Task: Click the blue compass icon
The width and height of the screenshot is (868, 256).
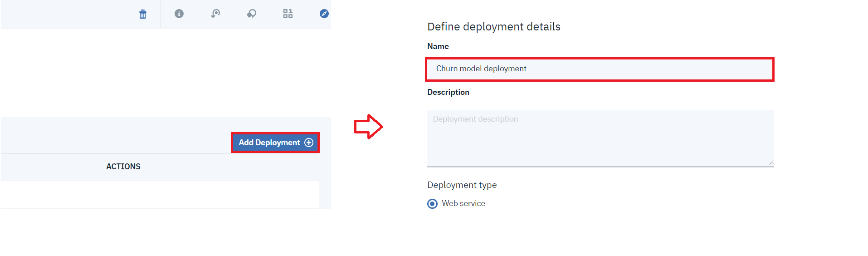Action: [x=324, y=14]
